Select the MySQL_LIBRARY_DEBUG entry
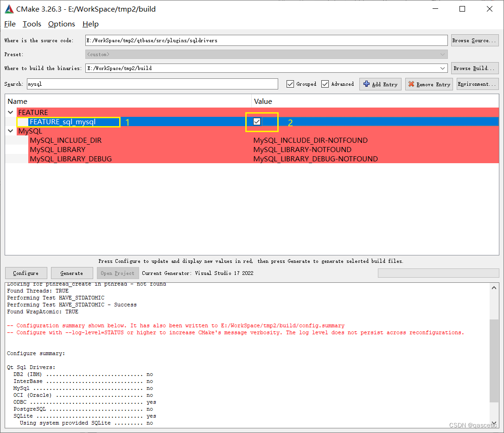The width and height of the screenshot is (504, 433). pyautogui.click(x=71, y=159)
